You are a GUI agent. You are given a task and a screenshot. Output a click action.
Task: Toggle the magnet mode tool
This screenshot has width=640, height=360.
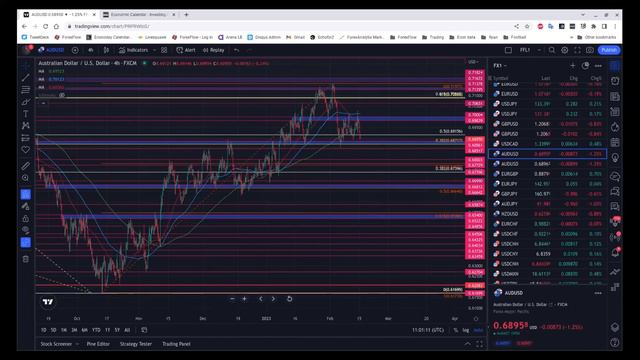tap(26, 194)
